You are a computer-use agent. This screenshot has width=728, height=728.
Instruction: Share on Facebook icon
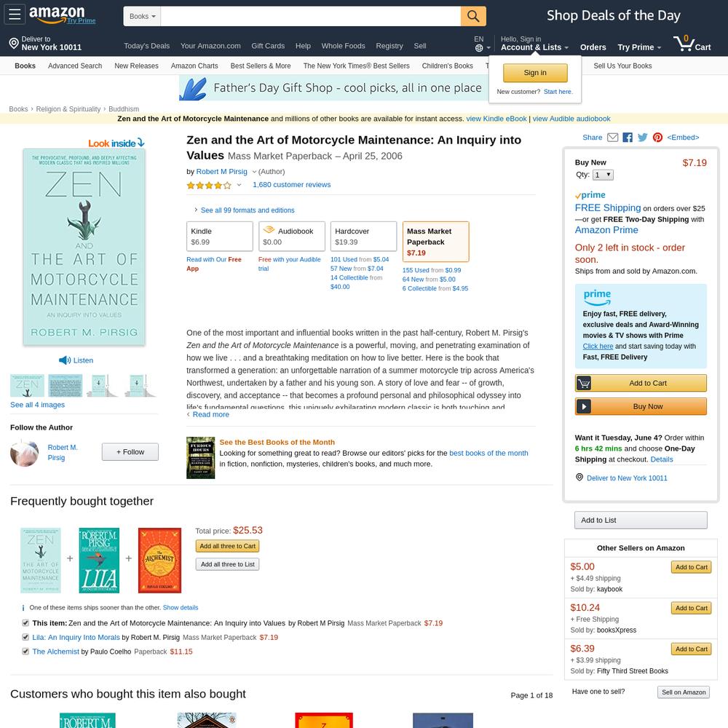point(628,138)
